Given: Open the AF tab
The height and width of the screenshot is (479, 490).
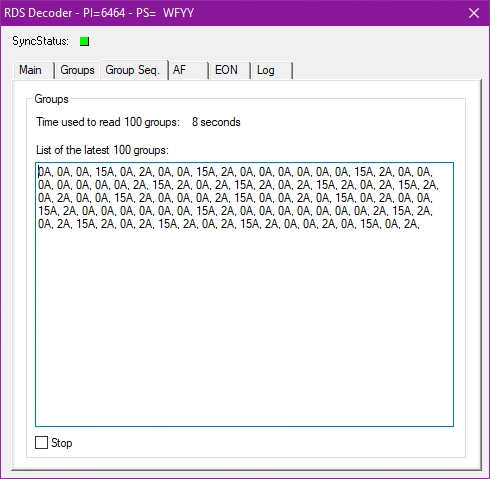Looking at the screenshot, I should [x=189, y=70].
